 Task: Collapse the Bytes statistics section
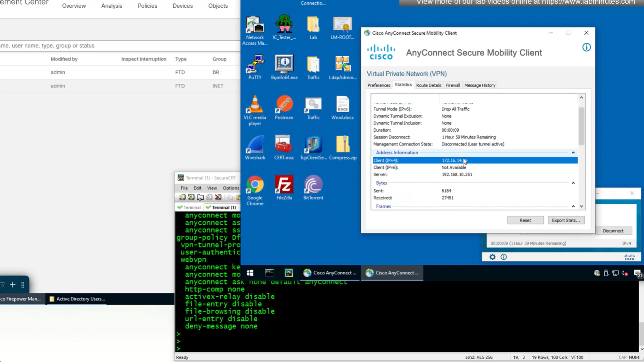[x=573, y=183]
